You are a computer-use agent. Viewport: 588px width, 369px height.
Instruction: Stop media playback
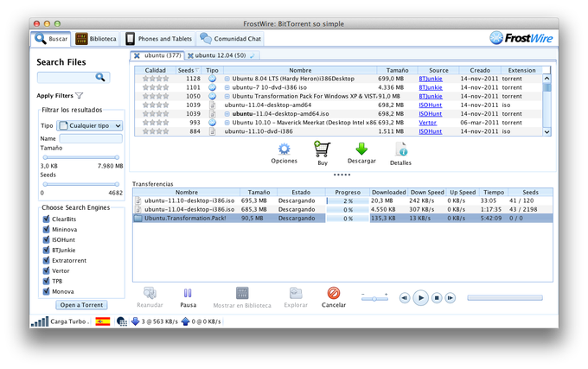(x=437, y=298)
